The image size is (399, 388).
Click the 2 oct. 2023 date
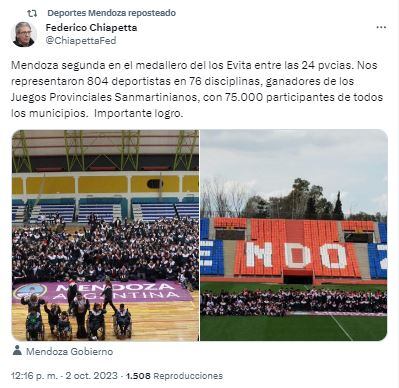[92, 376]
